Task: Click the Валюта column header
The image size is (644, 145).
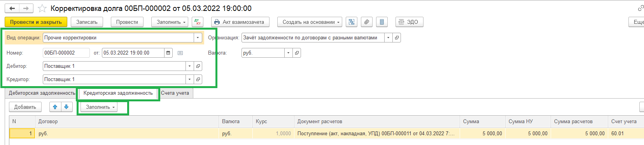Action: (236, 122)
